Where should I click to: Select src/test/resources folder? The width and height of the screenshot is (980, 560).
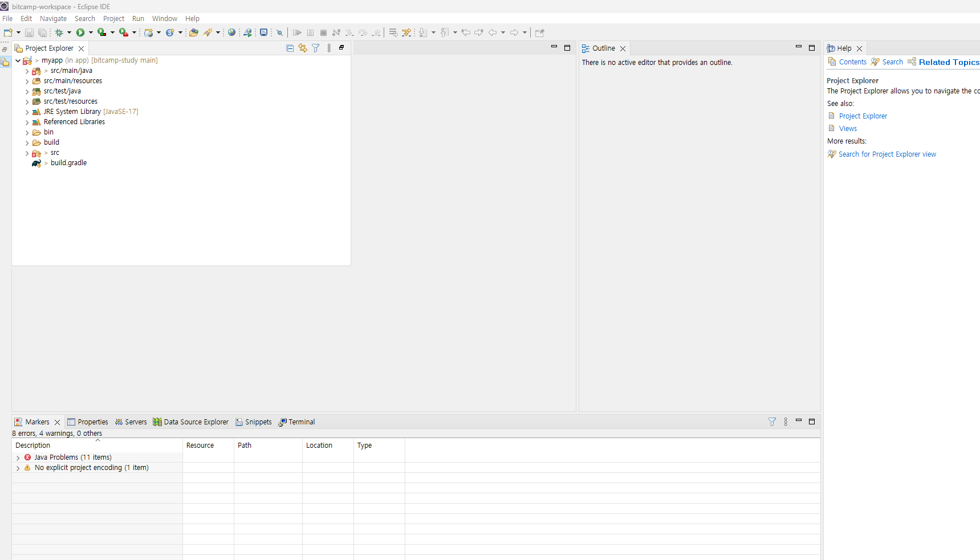[x=70, y=101]
